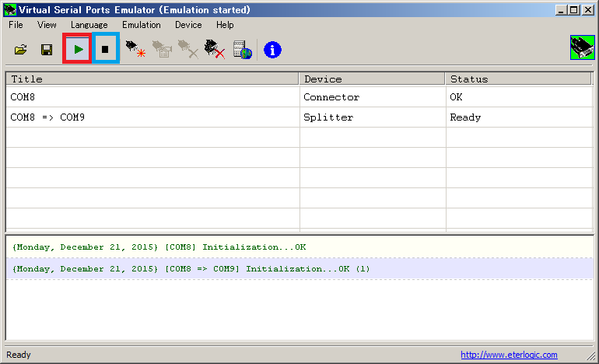Screen dimensions: 599x364
Task: Click the Save floppy disk icon
Action: (x=47, y=50)
